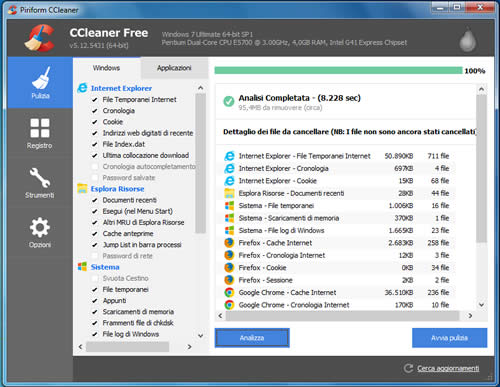Image resolution: width=500 pixels, height=387 pixels.
Task: Toggle Ultima collocazione download checkbox
Action: click(x=95, y=155)
